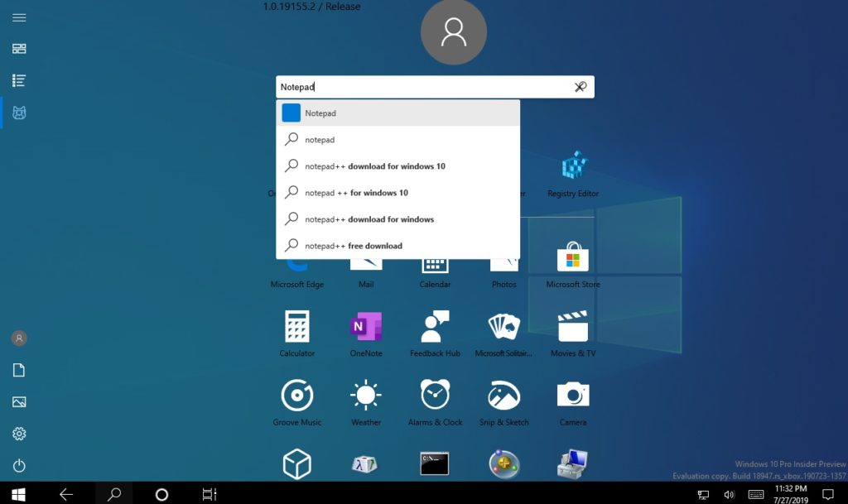
Task: Expand the Start menu with hamburger icon
Action: point(18,17)
